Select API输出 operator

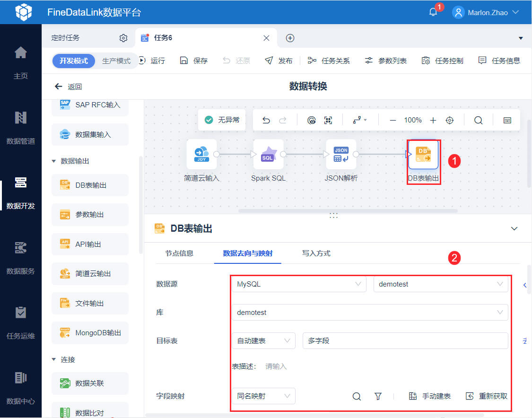tap(90, 244)
